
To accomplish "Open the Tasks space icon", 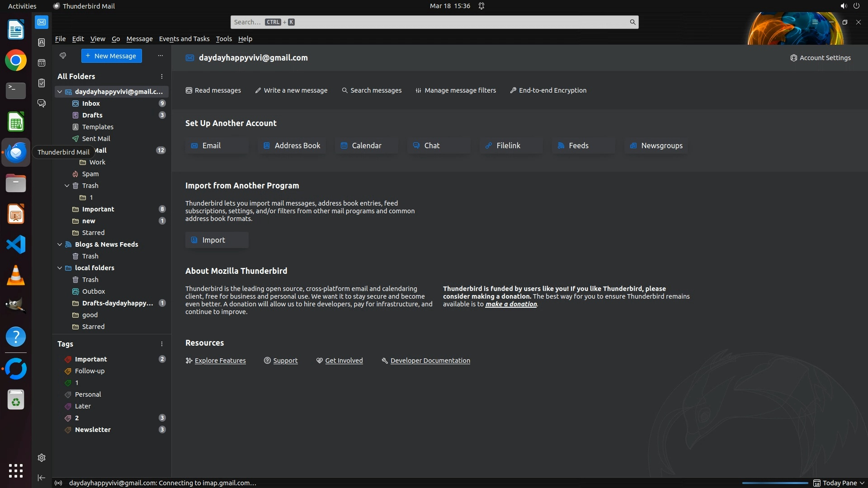I will point(42,83).
